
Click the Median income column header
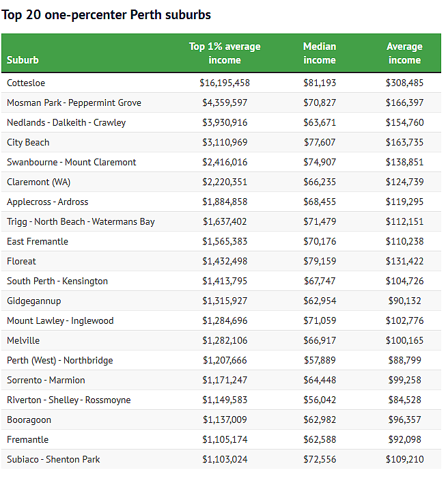point(320,53)
